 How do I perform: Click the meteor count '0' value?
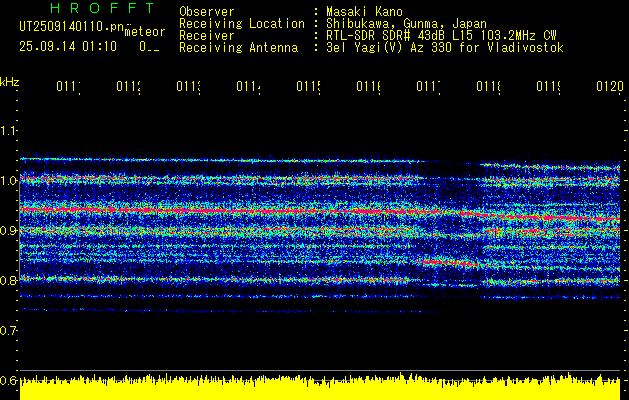pyautogui.click(x=143, y=47)
